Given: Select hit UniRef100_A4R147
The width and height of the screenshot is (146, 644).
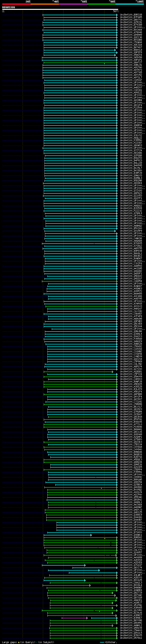Looking at the screenshot, I should pyautogui.click(x=131, y=309).
